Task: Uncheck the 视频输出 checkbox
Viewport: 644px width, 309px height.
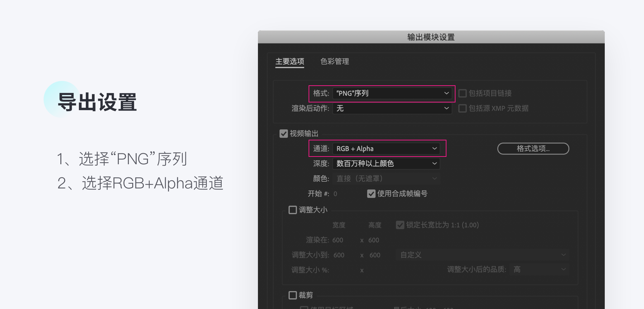Action: [284, 134]
